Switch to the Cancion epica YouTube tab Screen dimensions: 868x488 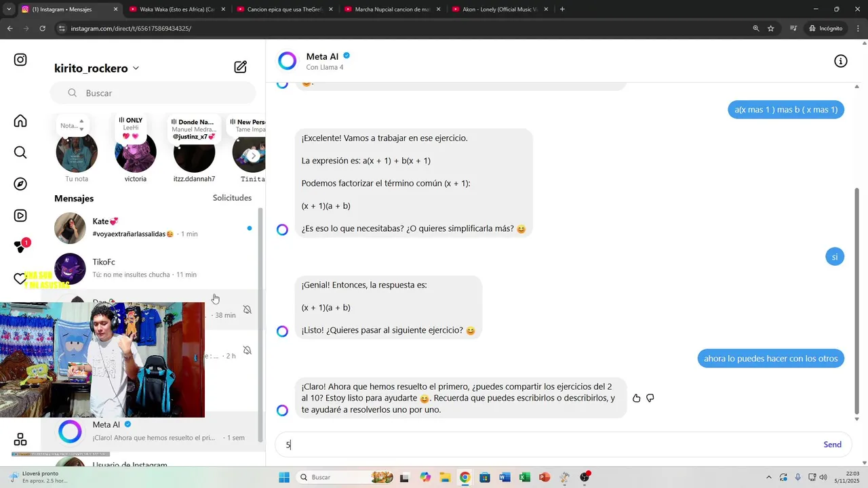[284, 9]
